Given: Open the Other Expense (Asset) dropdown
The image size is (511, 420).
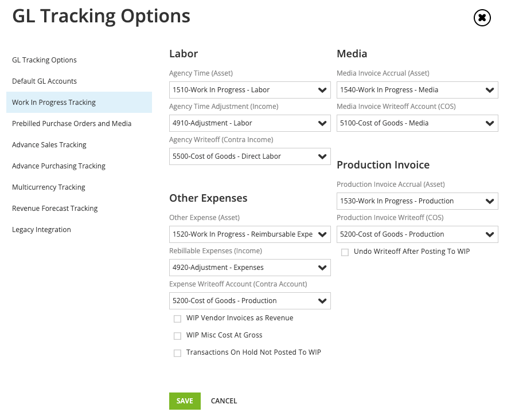Looking at the screenshot, I should pos(249,234).
